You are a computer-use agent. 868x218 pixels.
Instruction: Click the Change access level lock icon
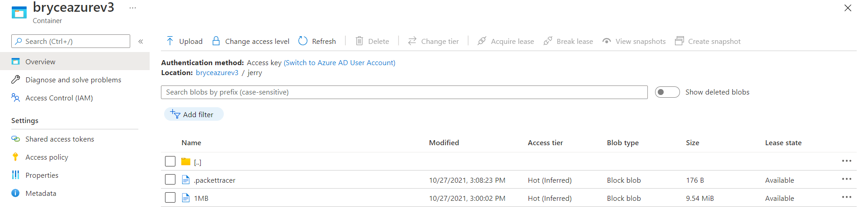tap(216, 41)
